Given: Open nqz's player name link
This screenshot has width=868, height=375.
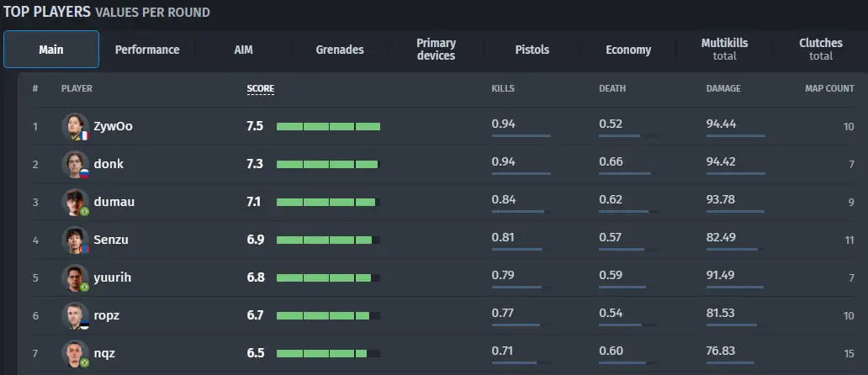Looking at the screenshot, I should [x=104, y=353].
